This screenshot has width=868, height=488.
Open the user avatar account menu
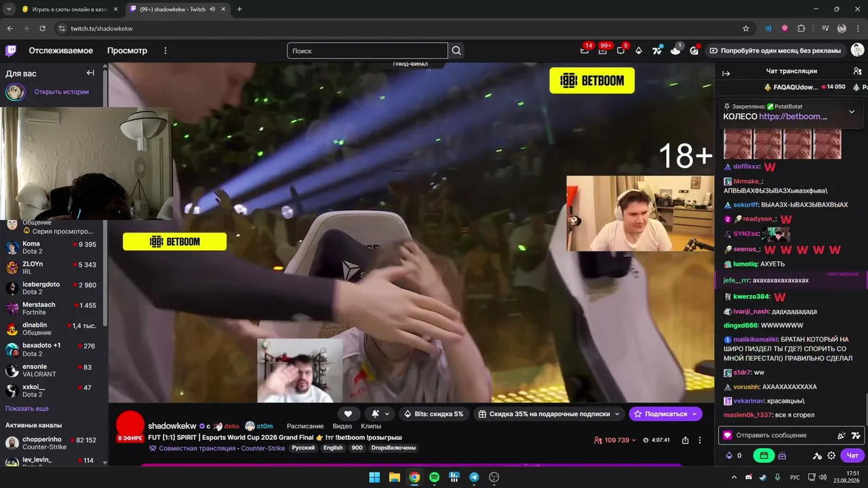pos(857,51)
